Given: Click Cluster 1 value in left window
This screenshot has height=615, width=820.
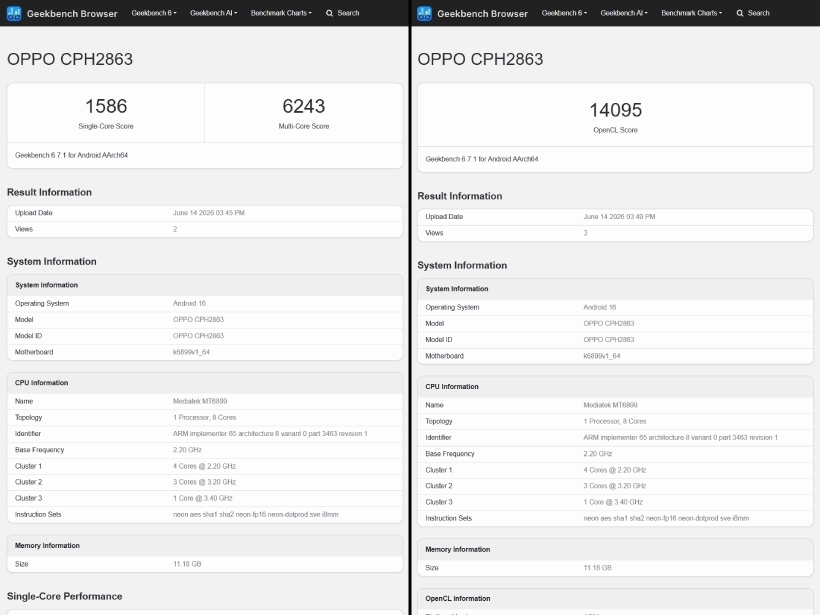Looking at the screenshot, I should 204,466.
